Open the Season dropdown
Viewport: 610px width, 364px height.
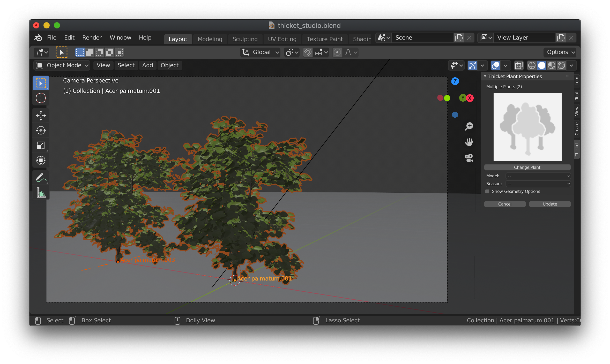(538, 184)
